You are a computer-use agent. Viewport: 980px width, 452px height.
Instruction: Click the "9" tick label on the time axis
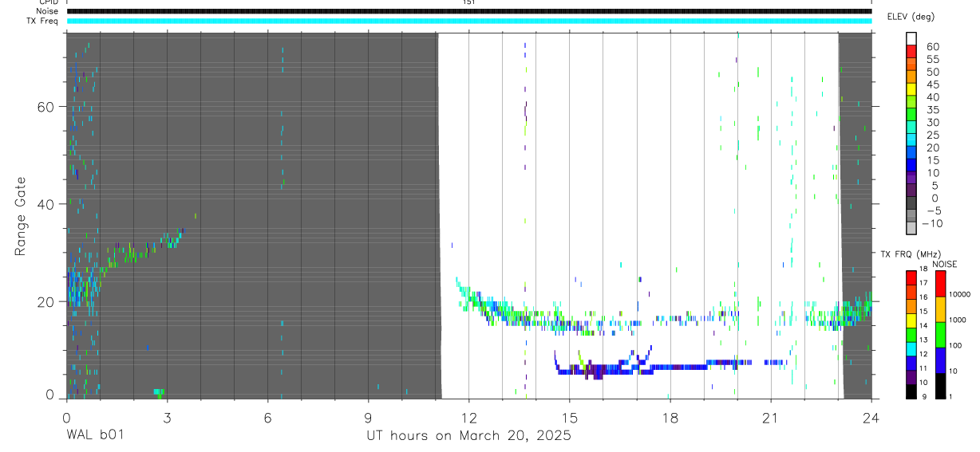[x=368, y=417]
